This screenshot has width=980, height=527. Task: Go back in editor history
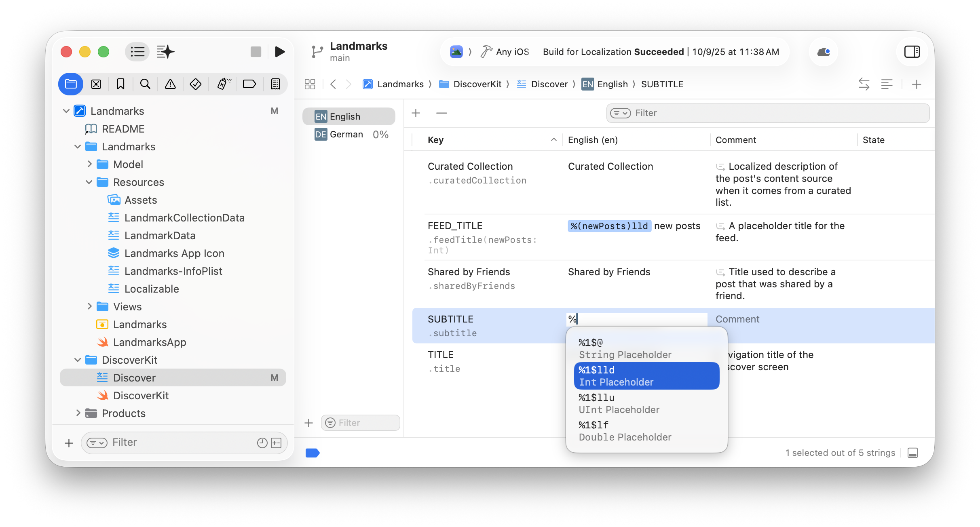click(333, 84)
